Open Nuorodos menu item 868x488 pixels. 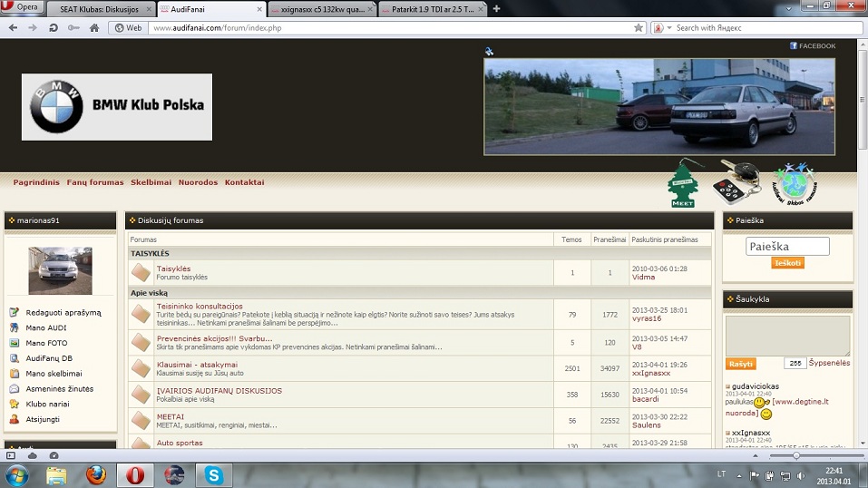(198, 182)
